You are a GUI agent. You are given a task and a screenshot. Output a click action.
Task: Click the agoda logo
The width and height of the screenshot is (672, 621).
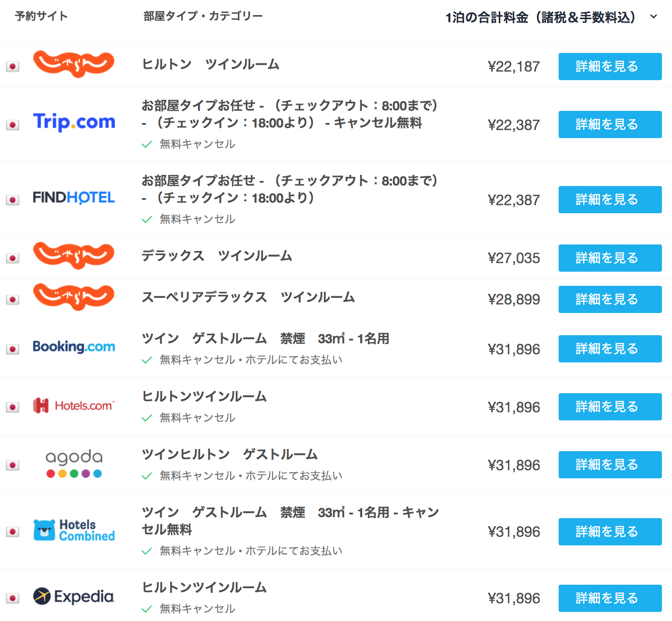click(x=74, y=464)
